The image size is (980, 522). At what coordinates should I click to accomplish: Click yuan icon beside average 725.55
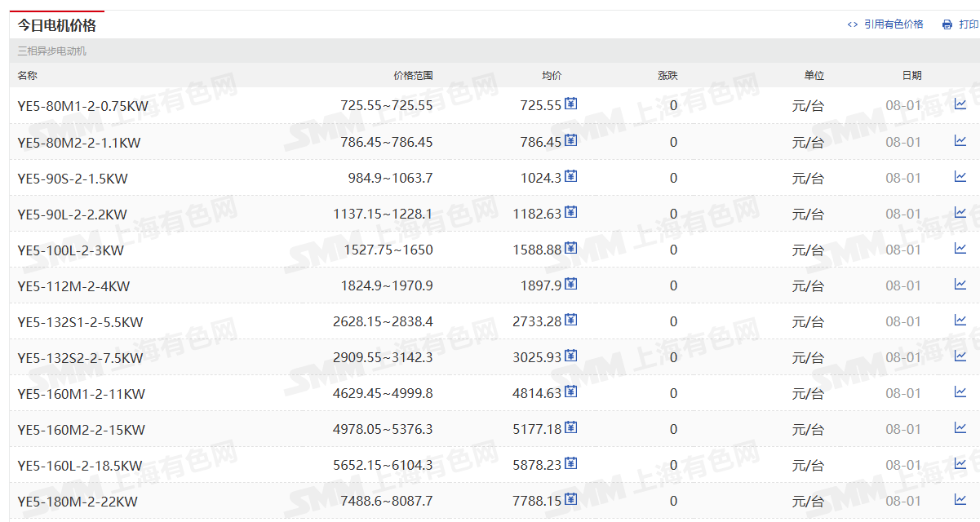point(571,104)
